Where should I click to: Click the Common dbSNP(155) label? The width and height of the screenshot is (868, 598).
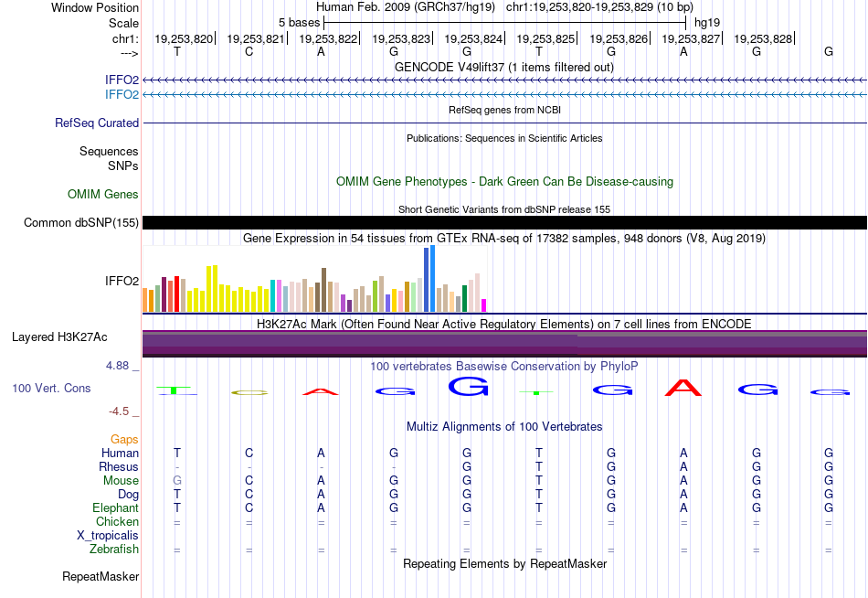point(80,223)
